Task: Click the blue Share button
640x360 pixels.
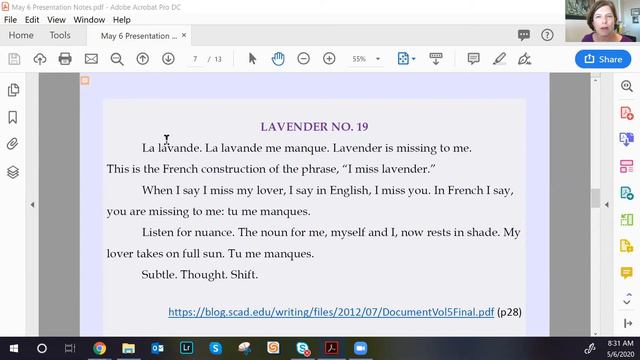Action: pyautogui.click(x=603, y=59)
